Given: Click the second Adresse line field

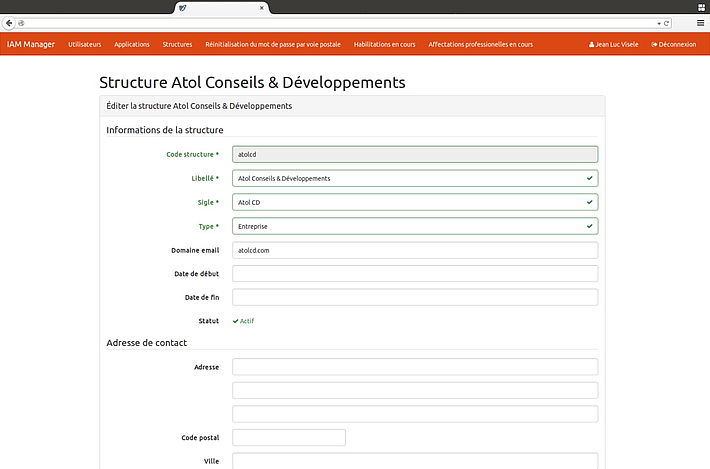Looking at the screenshot, I should coord(415,391).
